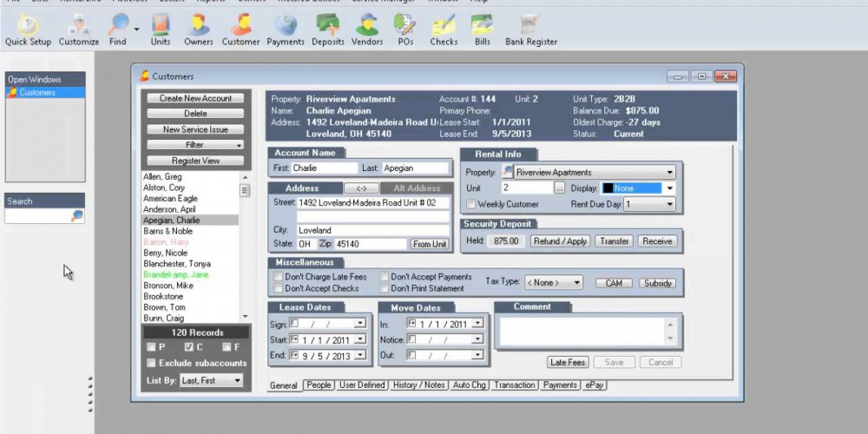
Task: Open the Property dropdown in Rental Info
Action: tap(670, 173)
